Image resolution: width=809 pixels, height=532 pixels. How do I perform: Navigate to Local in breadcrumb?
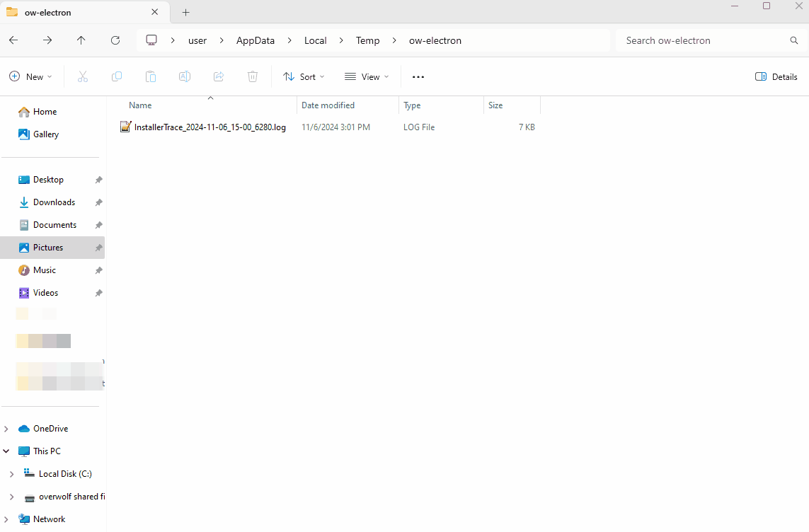pos(315,41)
